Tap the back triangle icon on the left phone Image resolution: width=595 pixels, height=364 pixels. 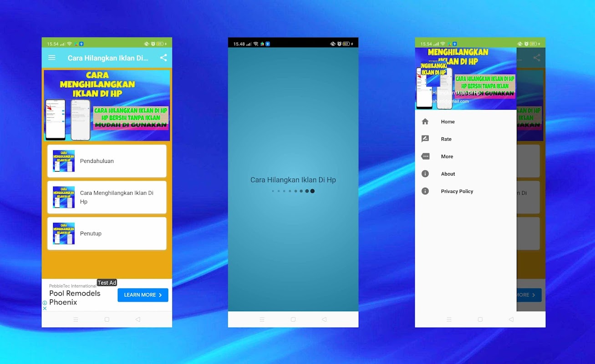(138, 319)
